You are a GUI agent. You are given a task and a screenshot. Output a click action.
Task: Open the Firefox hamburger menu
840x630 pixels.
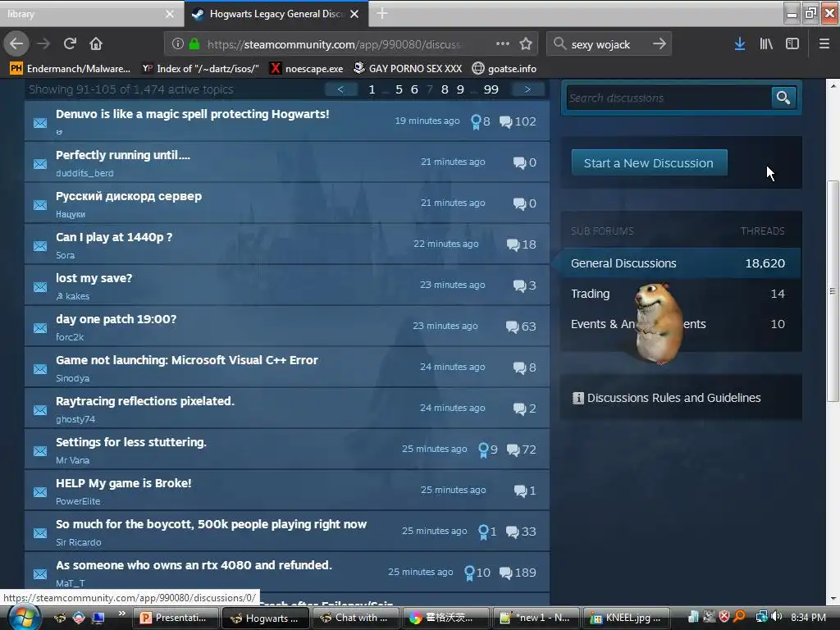point(824,44)
